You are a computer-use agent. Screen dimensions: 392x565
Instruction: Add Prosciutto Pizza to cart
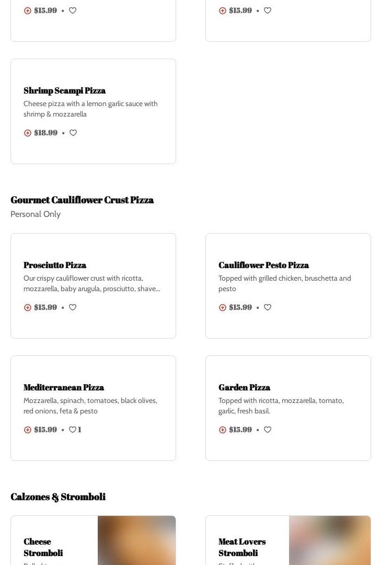tap(28, 307)
